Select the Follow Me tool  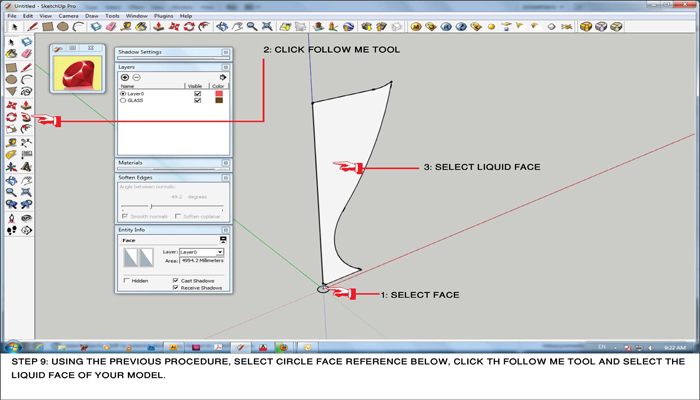24,117
